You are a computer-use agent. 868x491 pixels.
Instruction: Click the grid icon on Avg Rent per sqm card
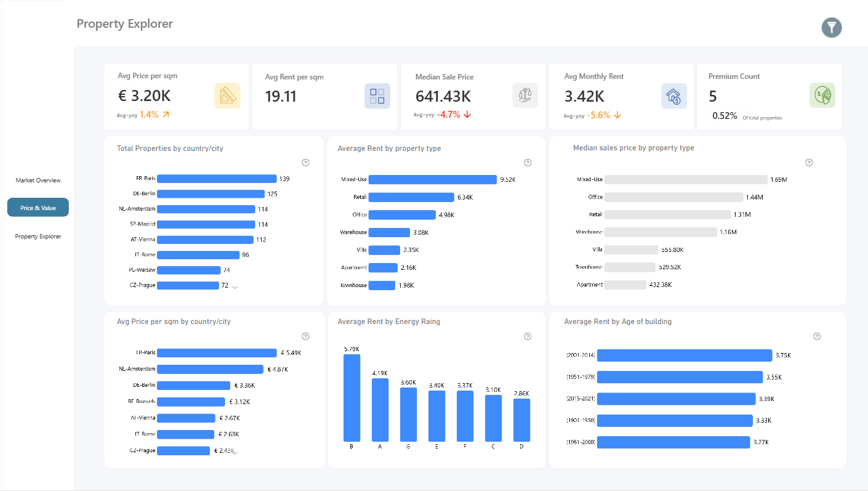pos(377,96)
